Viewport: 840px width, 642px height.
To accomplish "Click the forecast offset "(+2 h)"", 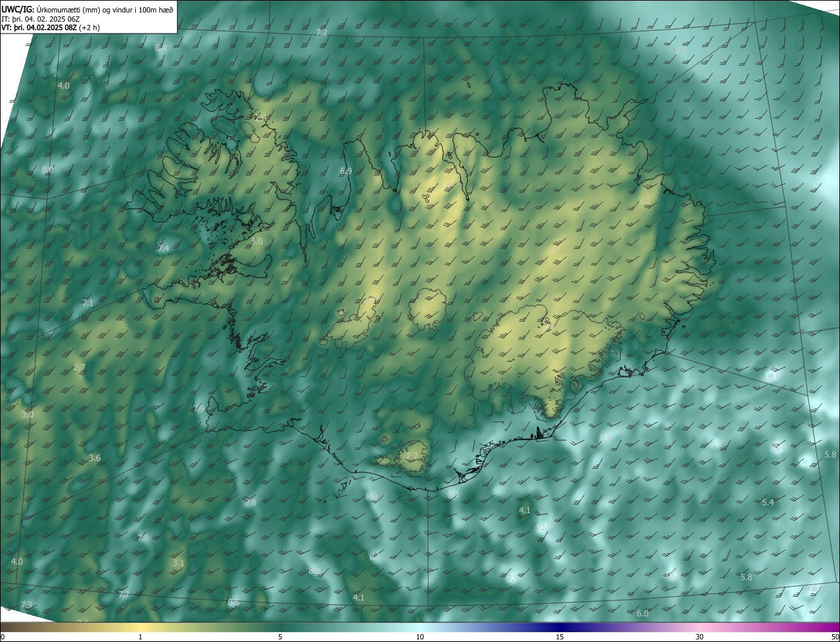I will click(x=90, y=28).
